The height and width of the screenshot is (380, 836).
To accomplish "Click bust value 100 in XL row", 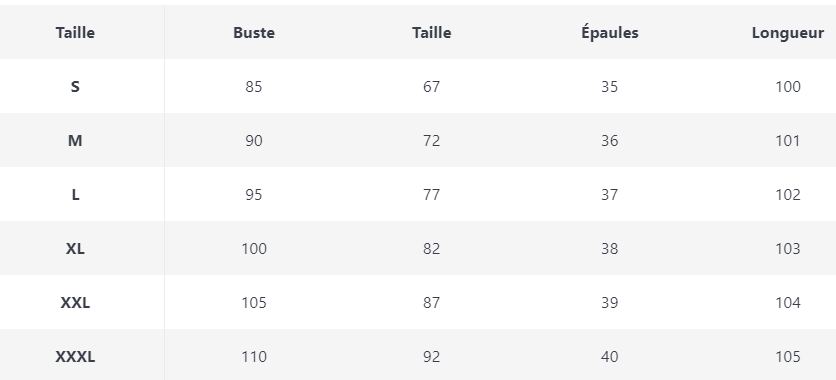I will [254, 248].
